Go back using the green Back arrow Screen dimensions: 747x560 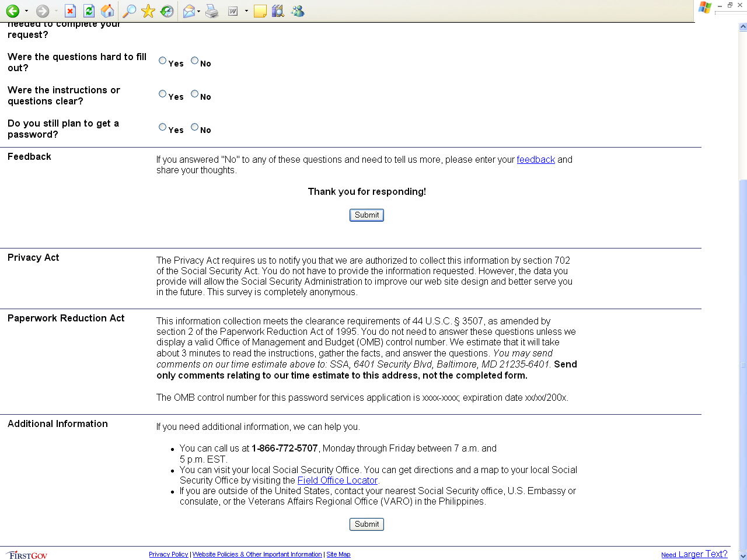pos(13,11)
